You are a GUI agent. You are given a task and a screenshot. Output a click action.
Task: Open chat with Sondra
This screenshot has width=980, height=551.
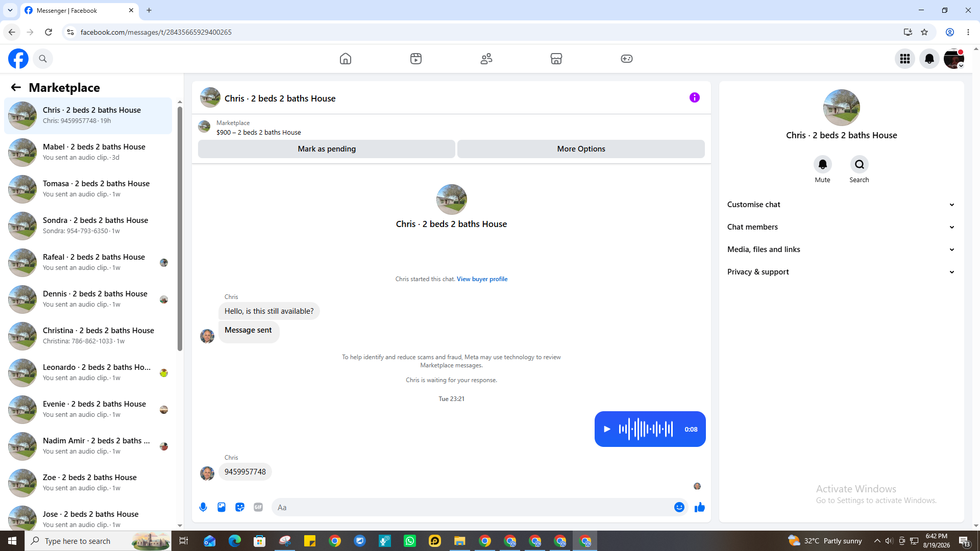pyautogui.click(x=88, y=226)
